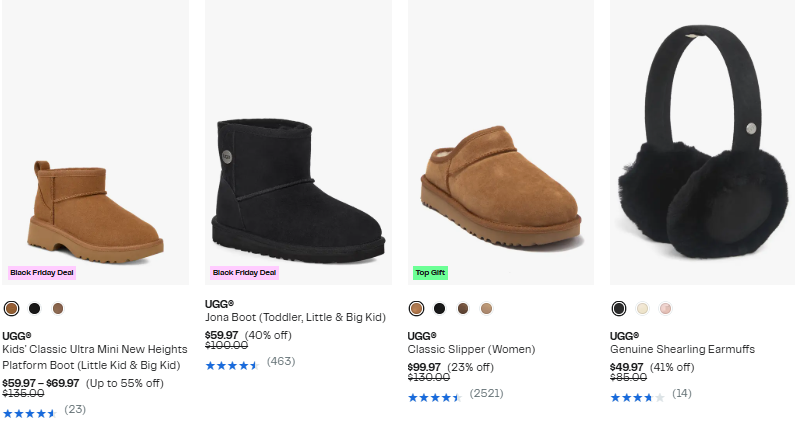Pick dark brown swatch for Classic Slipper
Viewport: 795px width, 422px height.
click(463, 308)
